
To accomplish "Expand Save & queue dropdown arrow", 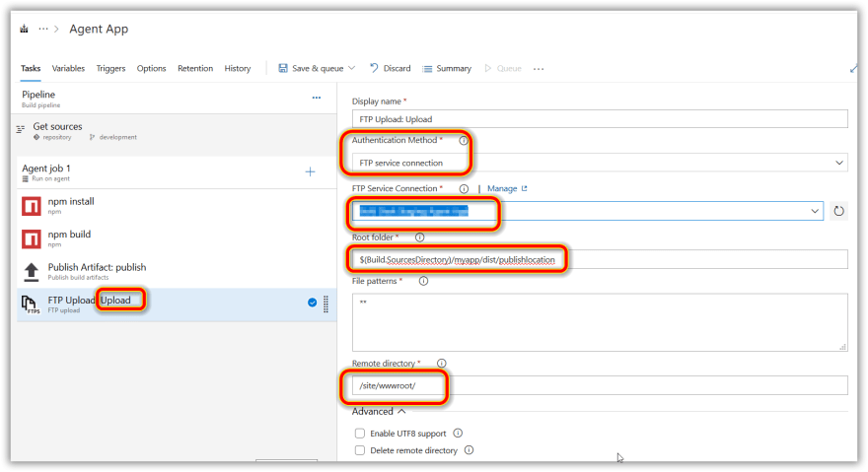I will (x=351, y=68).
